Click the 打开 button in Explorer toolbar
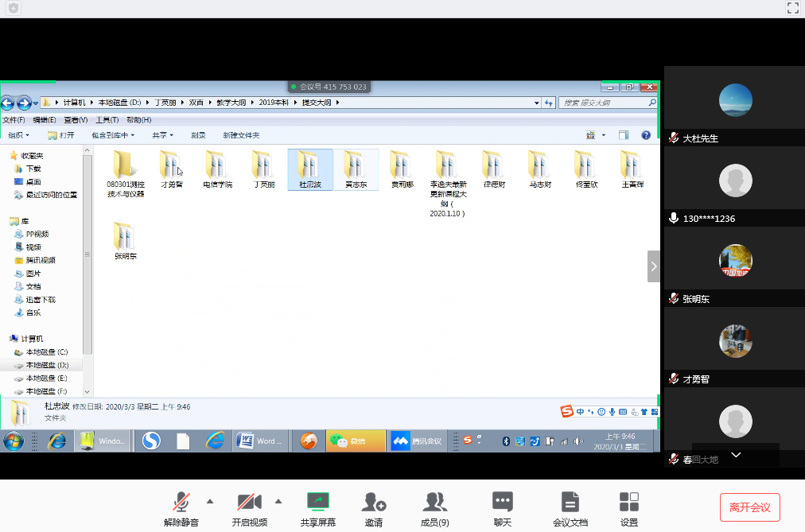 [x=61, y=135]
